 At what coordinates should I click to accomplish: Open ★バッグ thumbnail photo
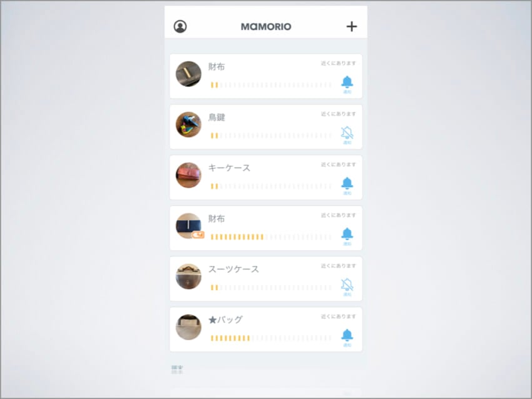pos(188,327)
